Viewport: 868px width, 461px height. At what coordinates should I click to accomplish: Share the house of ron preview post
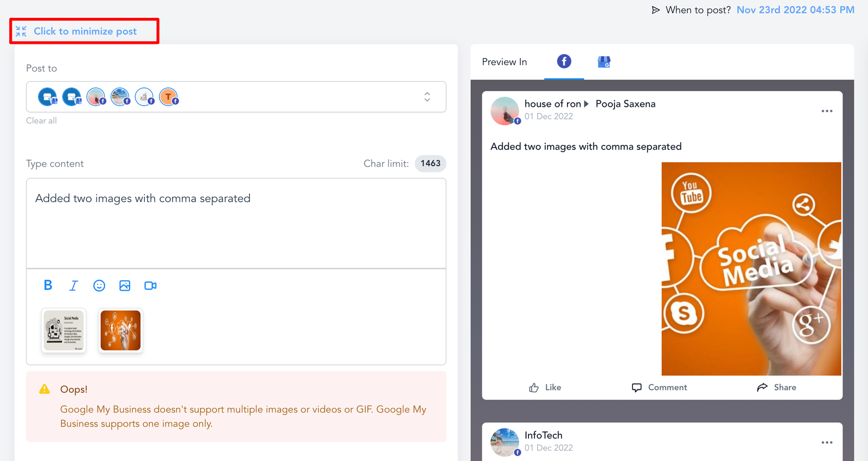tap(776, 387)
